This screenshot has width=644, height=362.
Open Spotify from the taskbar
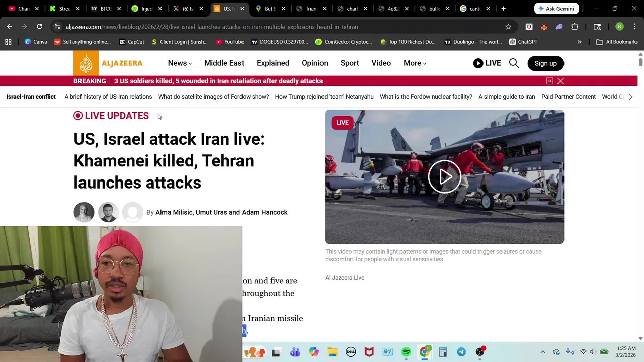click(406, 352)
